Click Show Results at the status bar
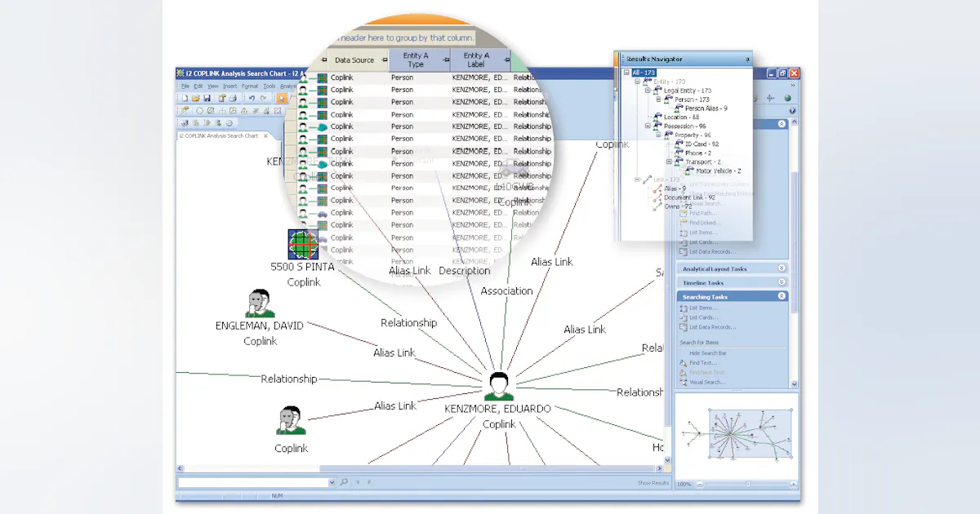This screenshot has width=980, height=514. click(x=653, y=483)
